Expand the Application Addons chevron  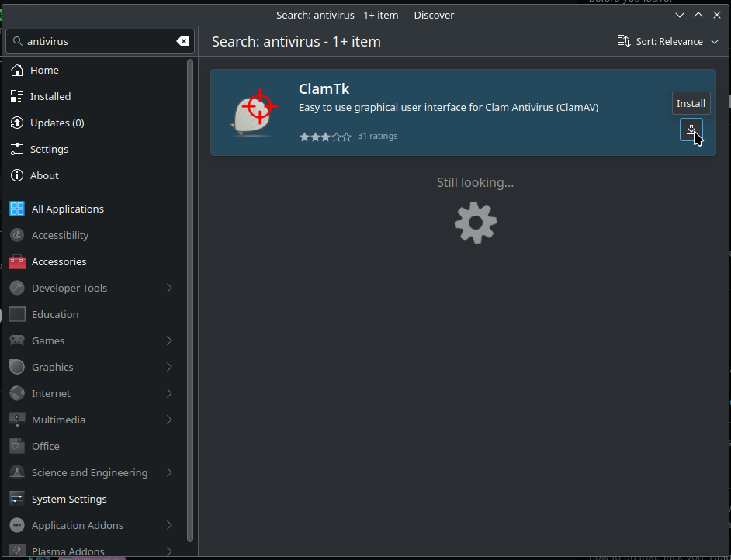click(169, 525)
